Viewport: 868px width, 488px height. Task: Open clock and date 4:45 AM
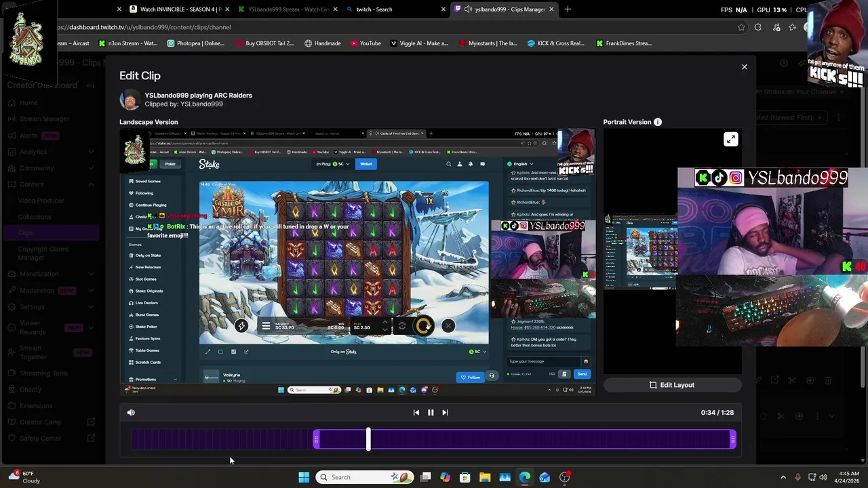(x=848, y=477)
